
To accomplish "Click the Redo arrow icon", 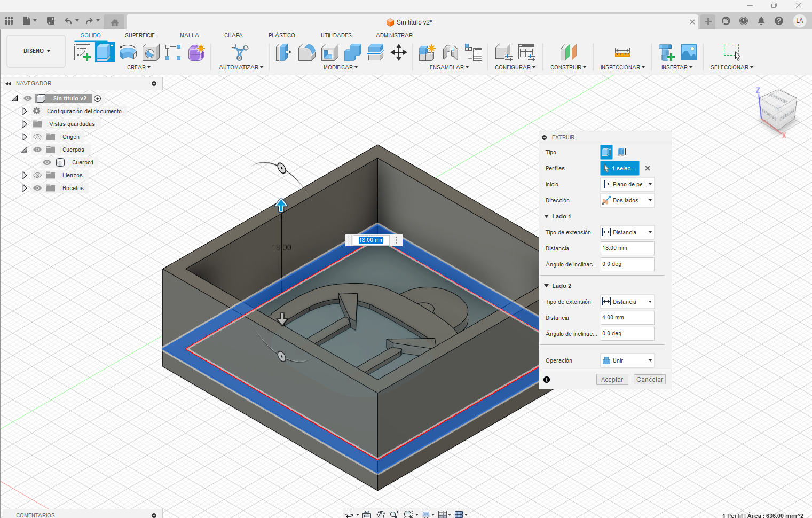I will click(x=89, y=21).
